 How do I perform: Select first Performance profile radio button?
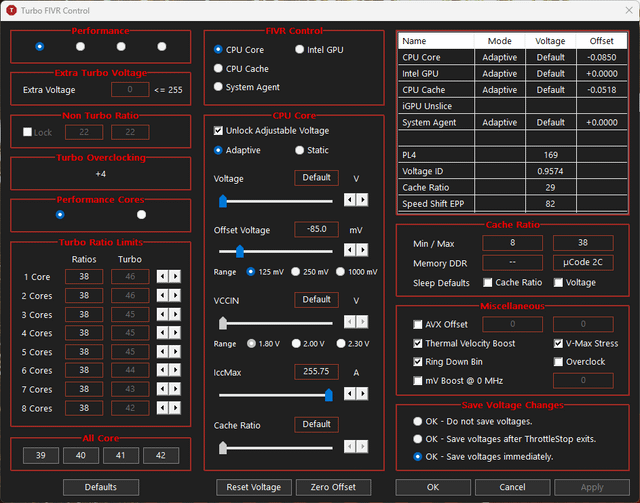click(x=40, y=47)
